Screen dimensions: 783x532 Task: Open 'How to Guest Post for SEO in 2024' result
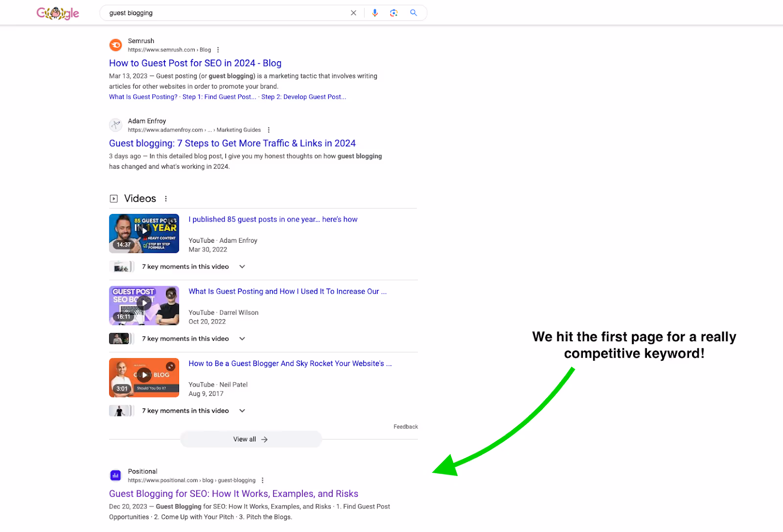click(x=195, y=63)
